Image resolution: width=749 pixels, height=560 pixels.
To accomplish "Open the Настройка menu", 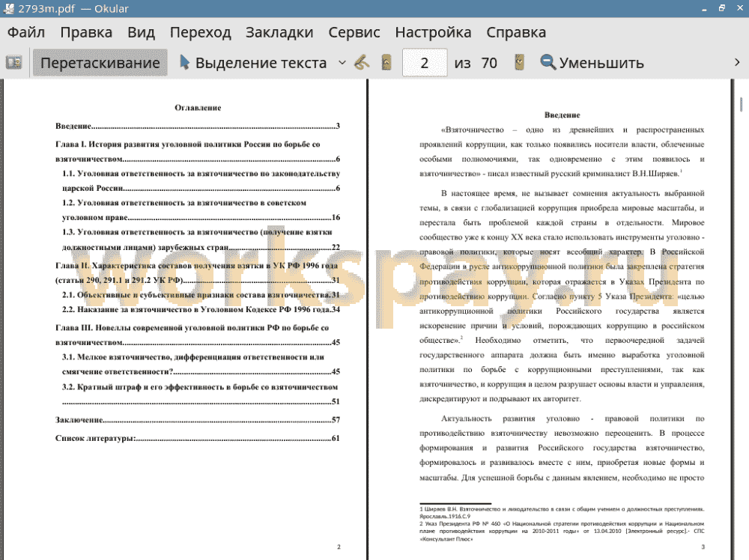I will [x=433, y=32].
